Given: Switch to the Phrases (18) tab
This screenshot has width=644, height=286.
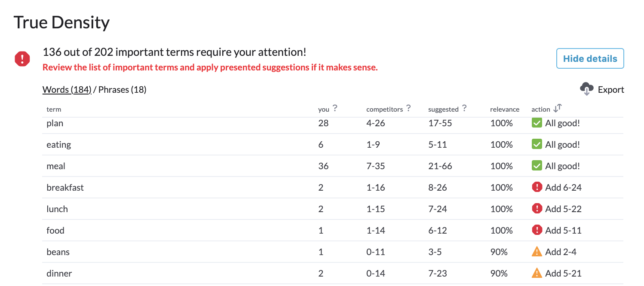Looking at the screenshot, I should (x=123, y=90).
